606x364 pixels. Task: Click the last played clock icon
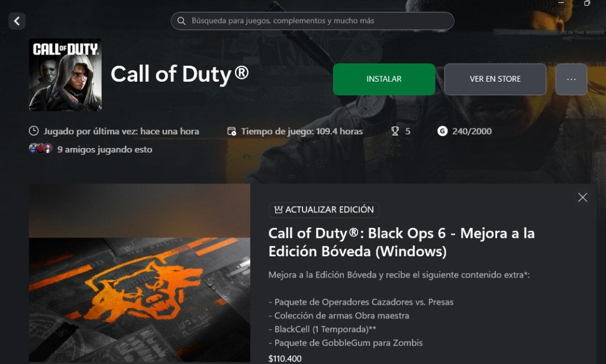click(x=34, y=131)
